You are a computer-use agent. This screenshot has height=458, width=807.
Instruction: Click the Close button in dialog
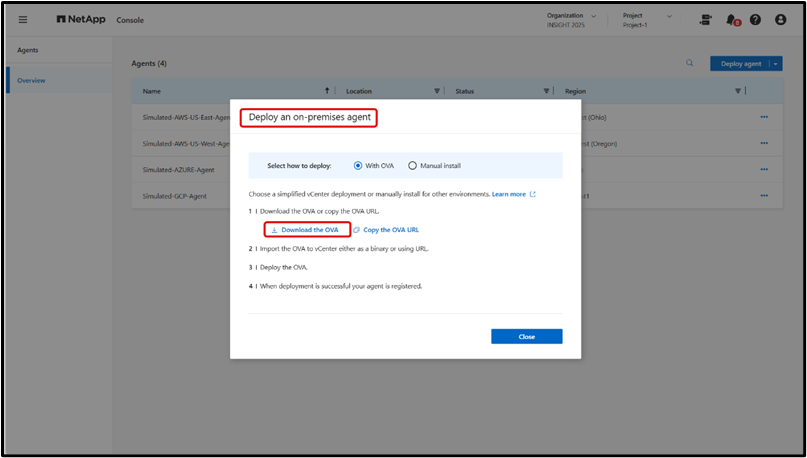[527, 337]
